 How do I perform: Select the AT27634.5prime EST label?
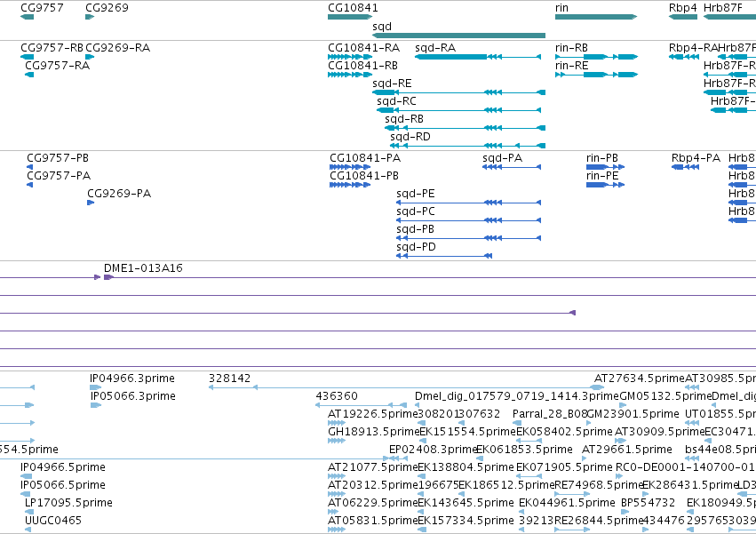[640, 379]
